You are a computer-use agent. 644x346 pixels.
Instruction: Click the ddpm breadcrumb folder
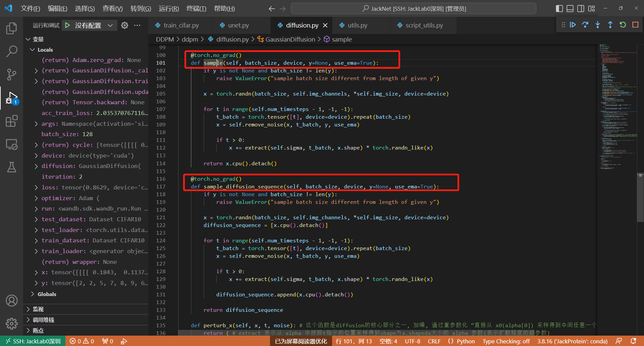click(x=190, y=39)
